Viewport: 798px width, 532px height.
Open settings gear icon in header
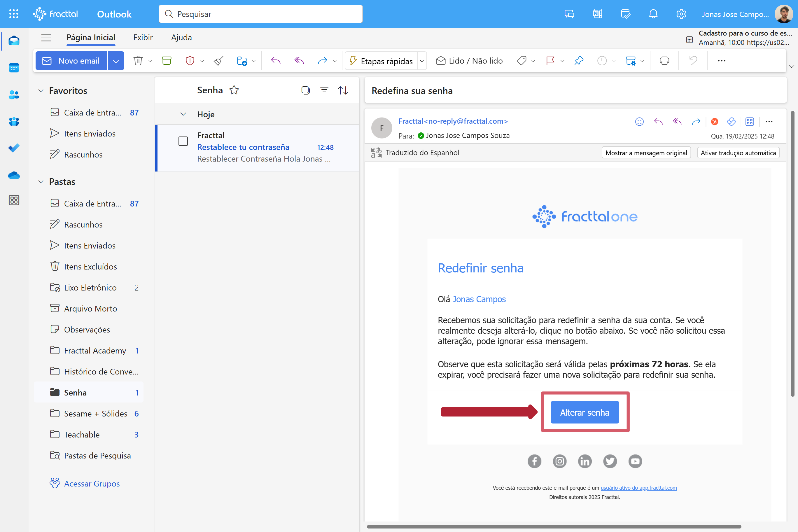681,14
